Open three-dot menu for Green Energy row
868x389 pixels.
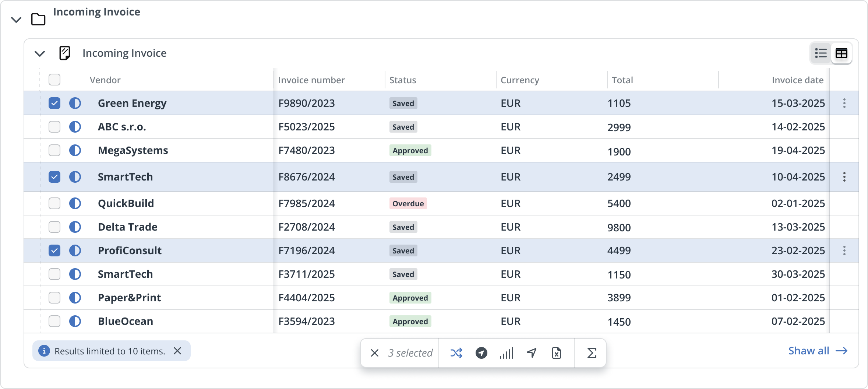coord(844,103)
